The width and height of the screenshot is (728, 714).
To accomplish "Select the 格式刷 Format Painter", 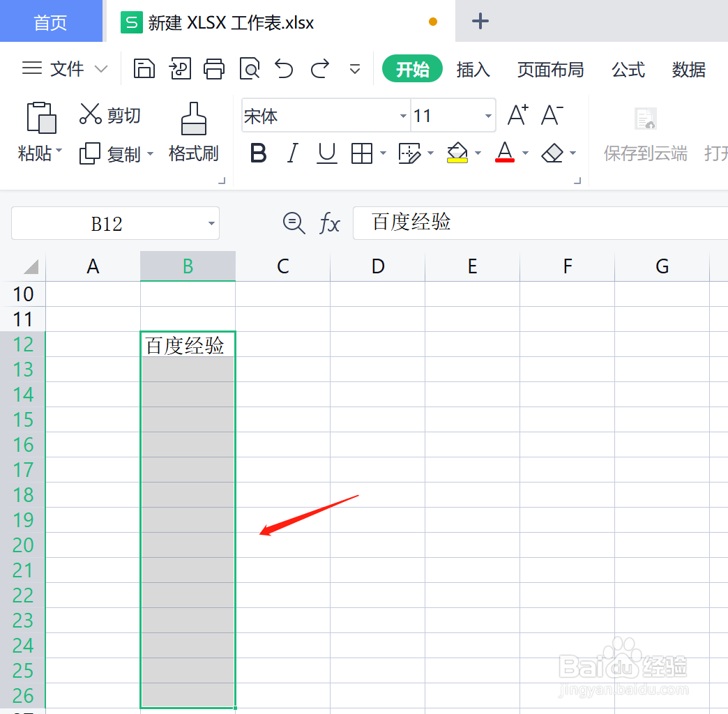I will point(194,132).
